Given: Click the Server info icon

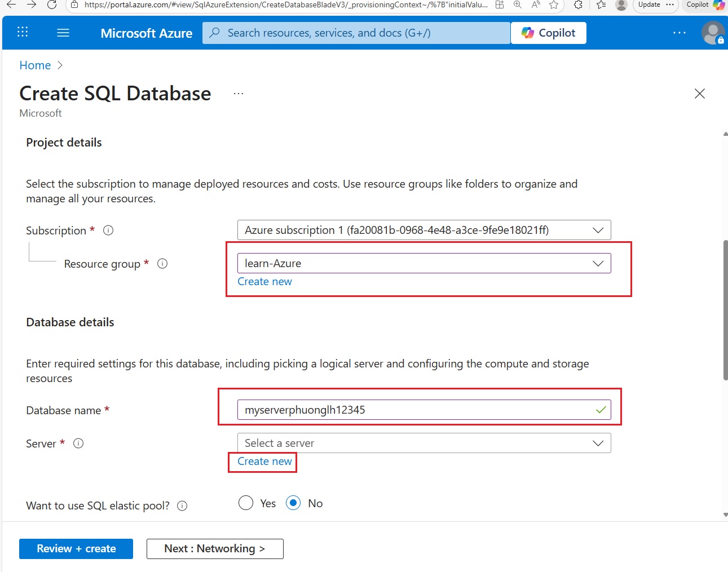Looking at the screenshot, I should pos(78,443).
